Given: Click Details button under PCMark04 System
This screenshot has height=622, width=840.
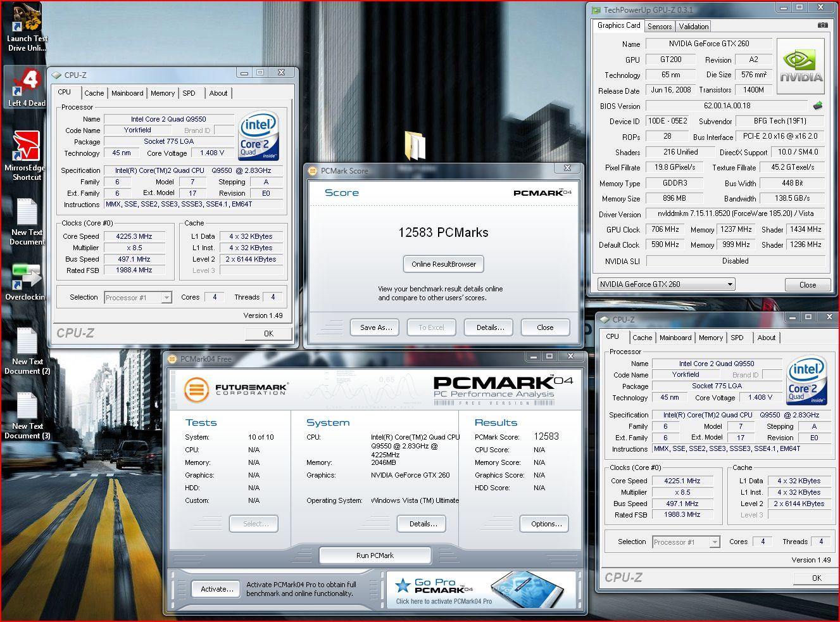Looking at the screenshot, I should pyautogui.click(x=423, y=524).
